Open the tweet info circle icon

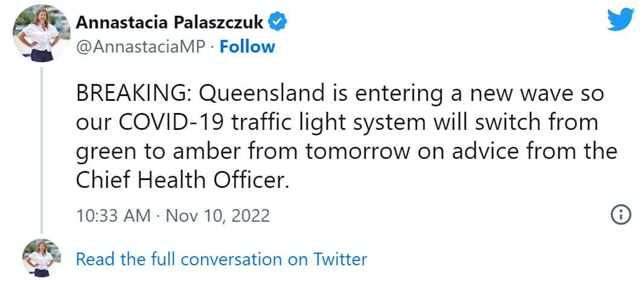click(x=620, y=214)
